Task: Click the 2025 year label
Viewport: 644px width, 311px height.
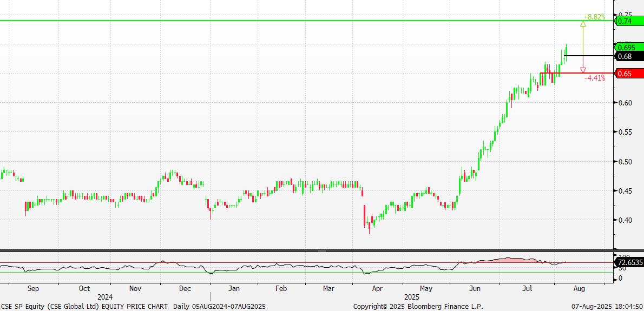Action: [411, 297]
